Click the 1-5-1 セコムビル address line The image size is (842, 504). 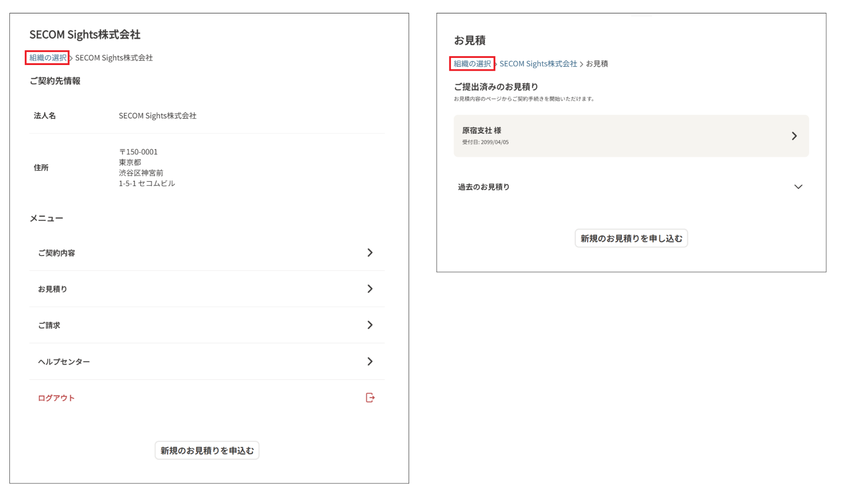(147, 183)
